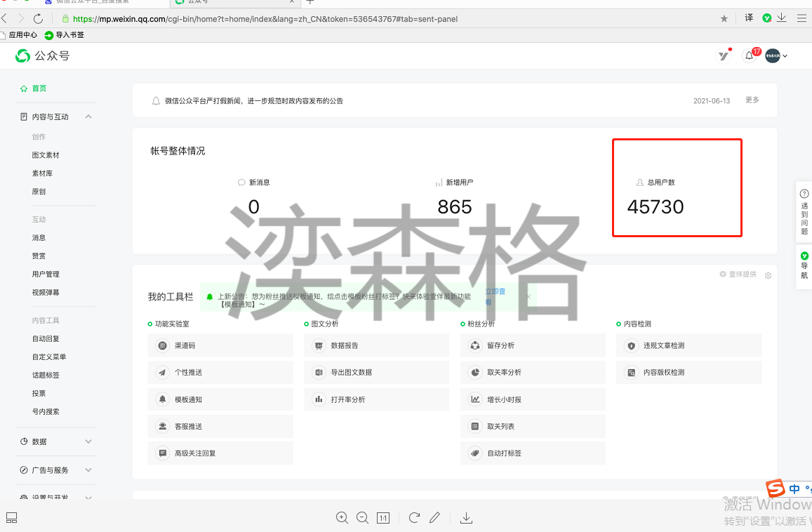Rotate image using the rotate icon
The image size is (812, 532).
414,518
